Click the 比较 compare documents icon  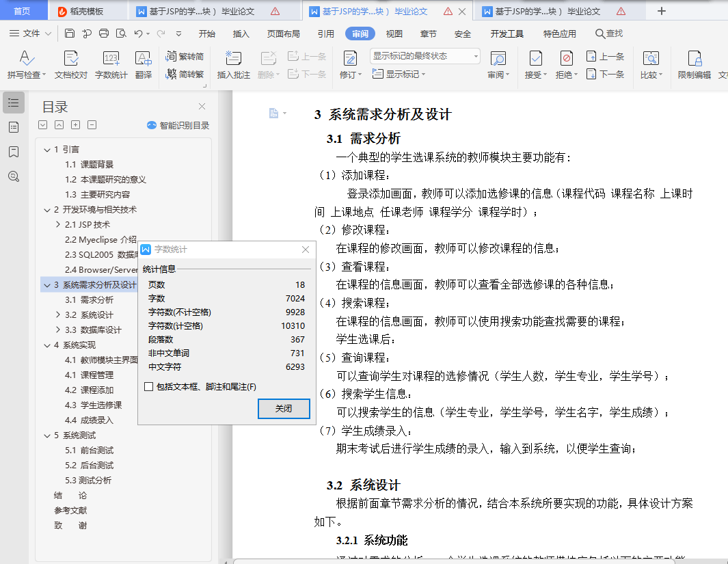[x=651, y=59]
